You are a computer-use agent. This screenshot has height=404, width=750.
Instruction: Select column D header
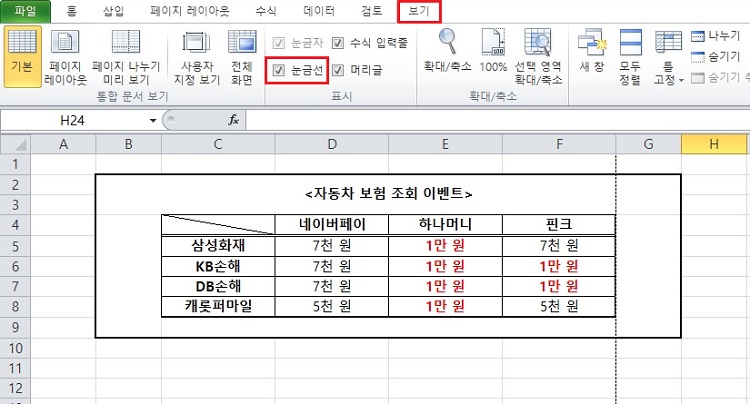[x=332, y=144]
